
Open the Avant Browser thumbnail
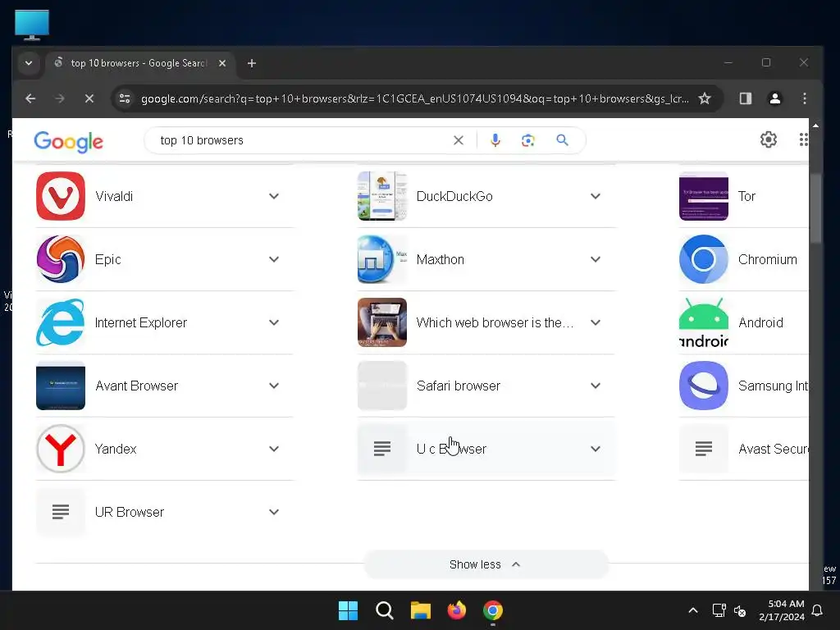tap(61, 386)
